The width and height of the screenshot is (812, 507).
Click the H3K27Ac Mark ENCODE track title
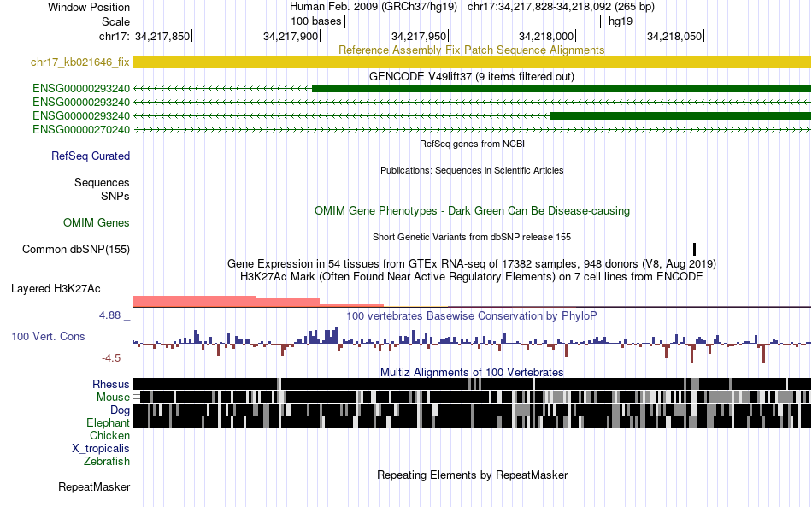(471, 276)
